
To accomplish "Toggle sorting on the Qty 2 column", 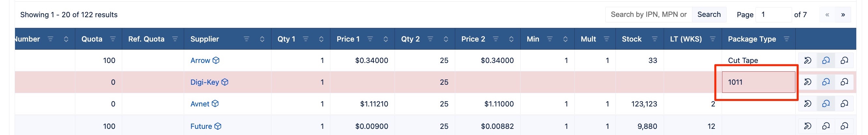I will click(445, 39).
